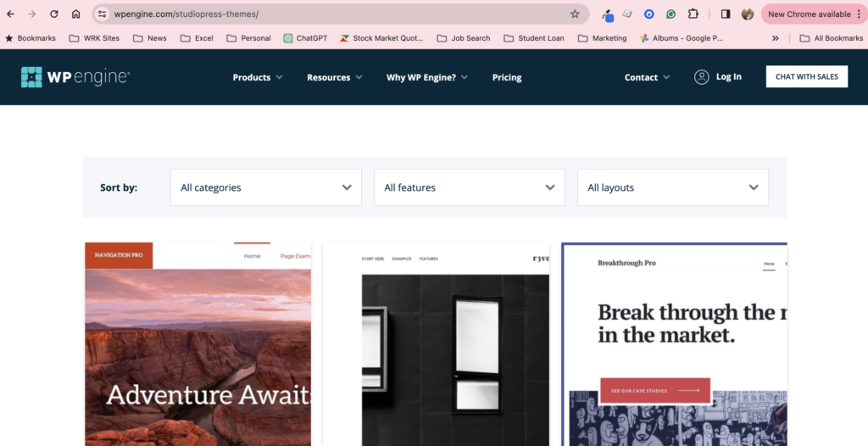
Task: Open the All features dropdown
Action: [x=470, y=187]
